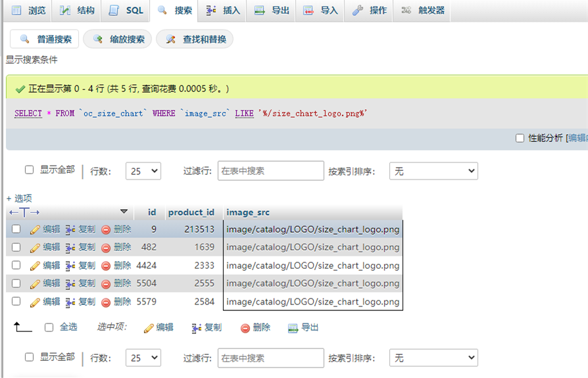Viewport: 588px width, 378px height.
Task: Click red delete icon for row 9
Action: pyautogui.click(x=106, y=229)
